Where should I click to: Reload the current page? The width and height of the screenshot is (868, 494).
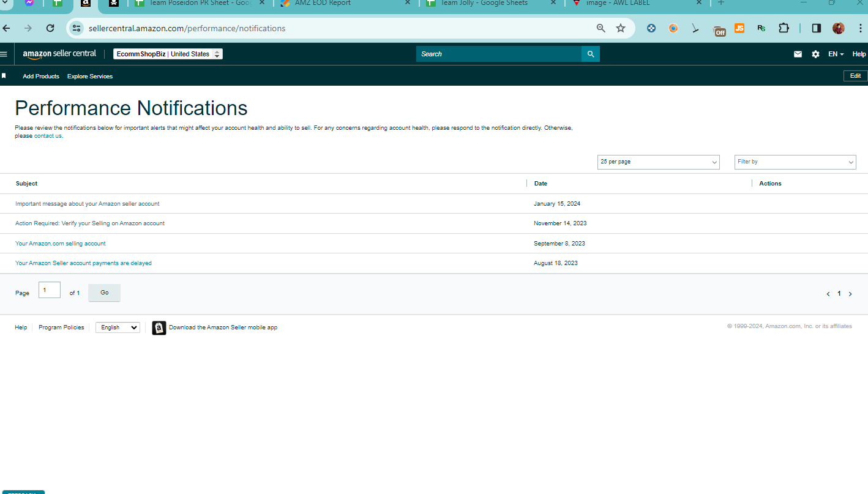coord(50,28)
